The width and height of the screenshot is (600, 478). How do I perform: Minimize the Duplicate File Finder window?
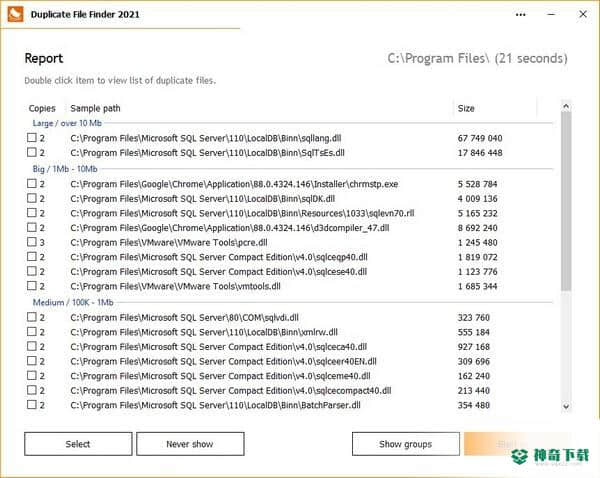tap(551, 15)
